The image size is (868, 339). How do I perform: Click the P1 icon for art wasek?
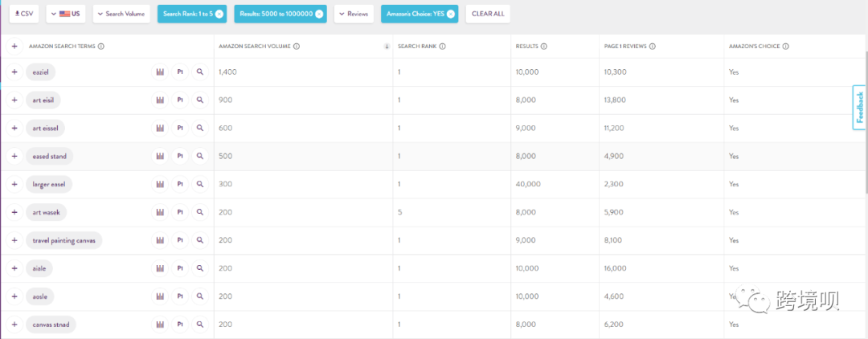pos(180,212)
